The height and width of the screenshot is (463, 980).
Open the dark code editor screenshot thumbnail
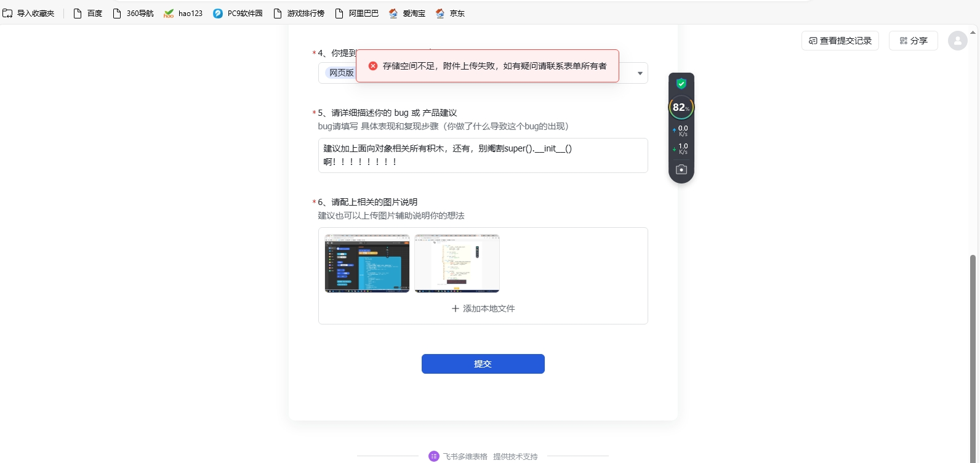point(367,263)
